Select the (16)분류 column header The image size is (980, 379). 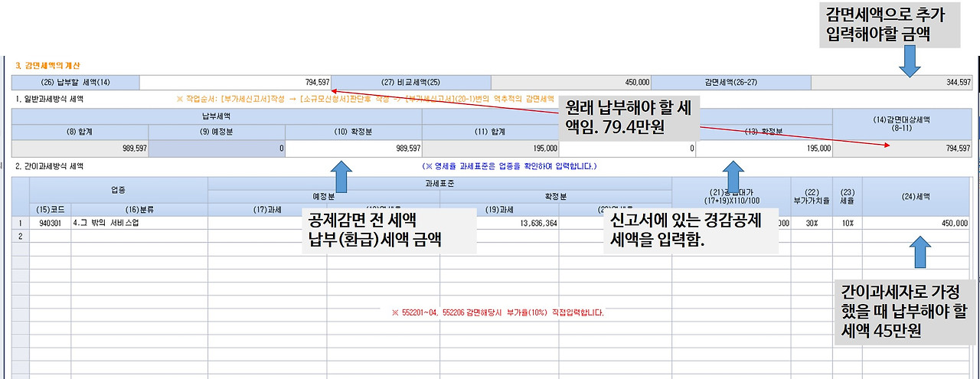tap(139, 210)
